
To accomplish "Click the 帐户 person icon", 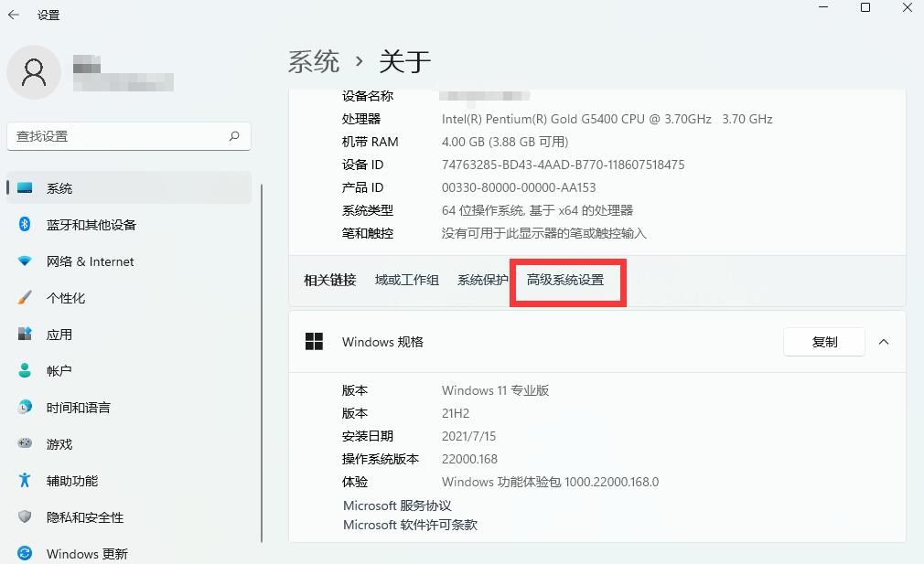I will pos(25,370).
